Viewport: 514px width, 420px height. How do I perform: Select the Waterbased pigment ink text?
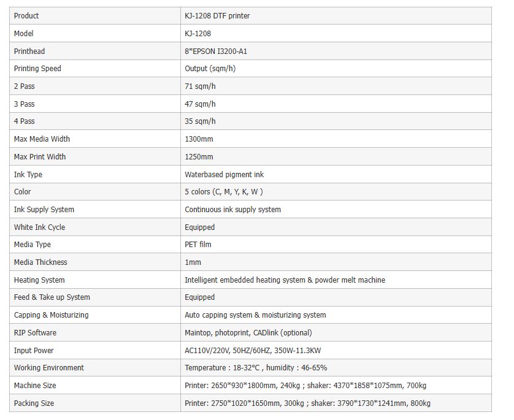tap(224, 174)
